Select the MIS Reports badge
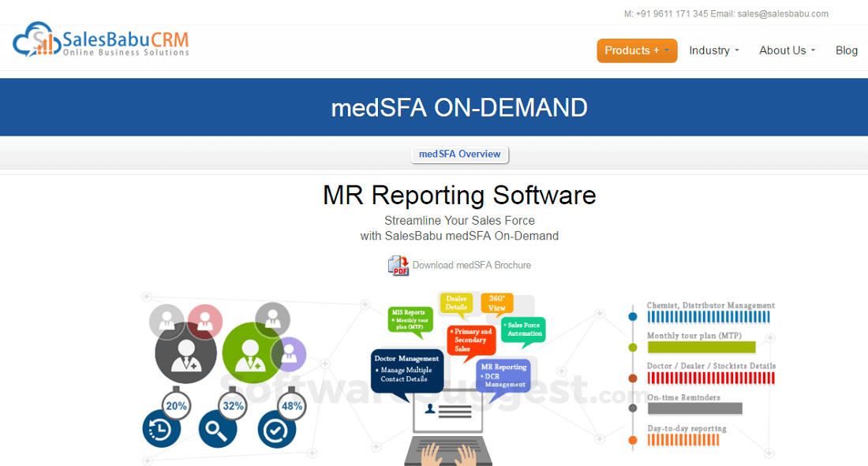868x466 pixels. 410,319
